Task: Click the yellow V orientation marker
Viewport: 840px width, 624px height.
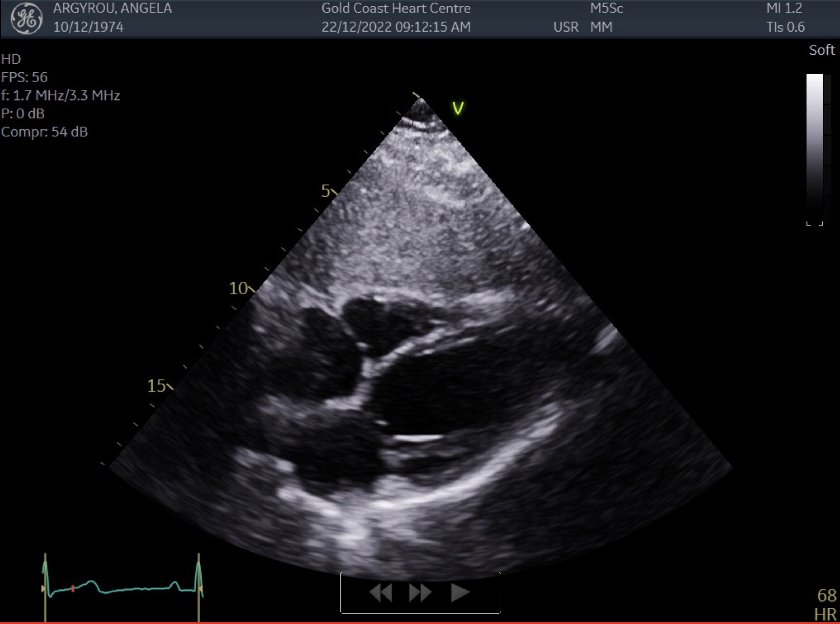Action: (458, 108)
